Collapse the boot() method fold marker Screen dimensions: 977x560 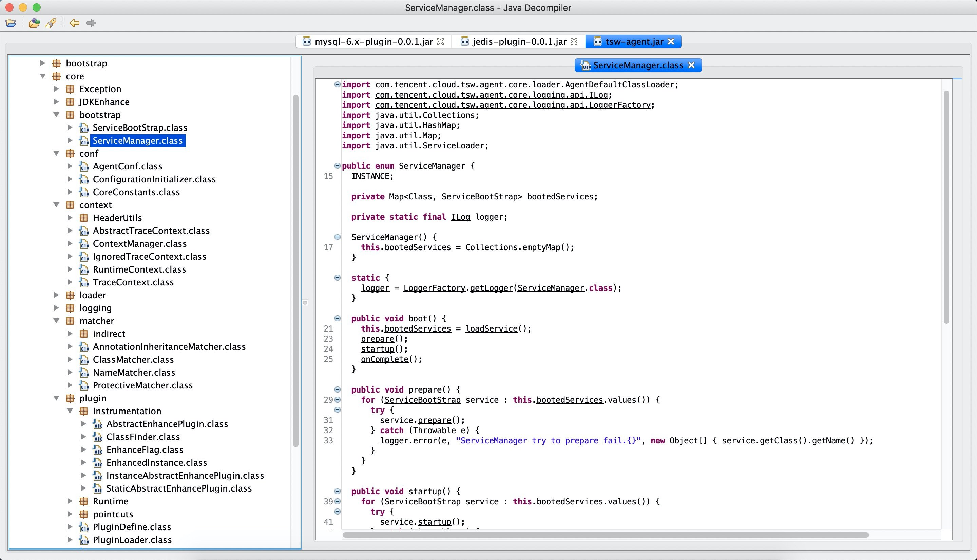click(x=338, y=318)
